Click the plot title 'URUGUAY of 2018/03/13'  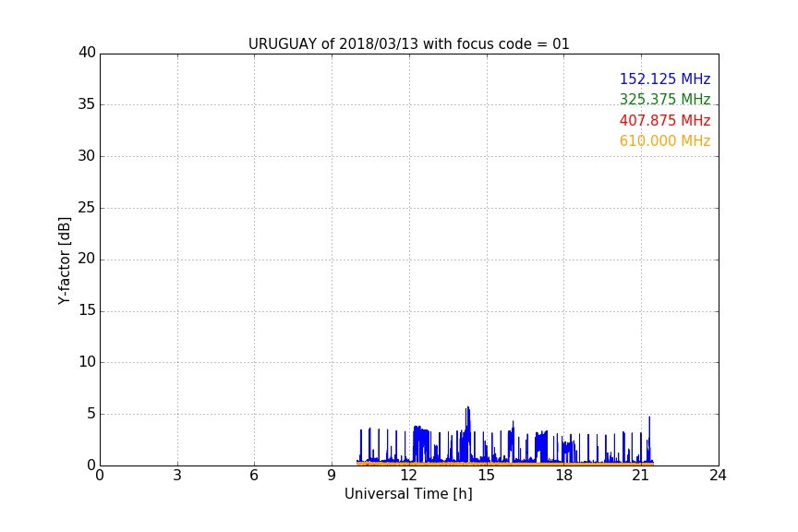(408, 44)
